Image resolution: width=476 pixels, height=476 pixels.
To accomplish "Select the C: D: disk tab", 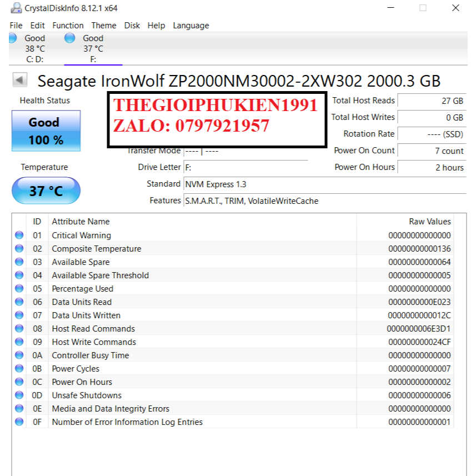I will pos(33,48).
